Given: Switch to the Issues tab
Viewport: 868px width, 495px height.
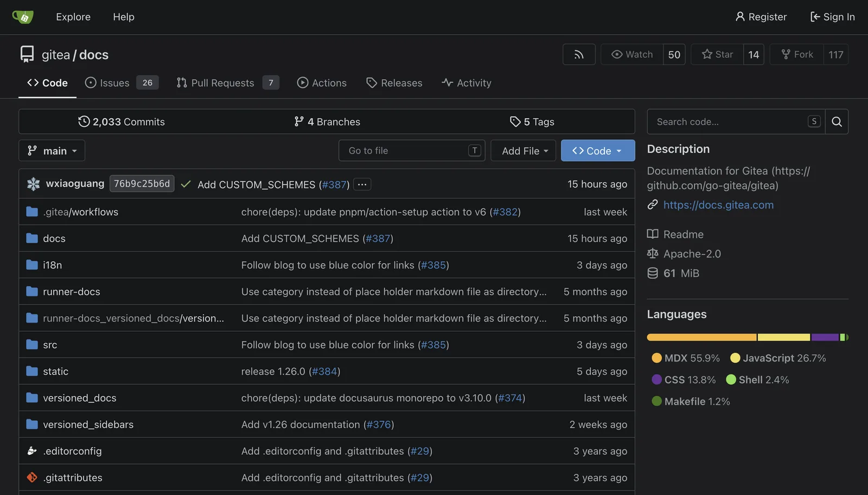Looking at the screenshot, I should click(122, 82).
